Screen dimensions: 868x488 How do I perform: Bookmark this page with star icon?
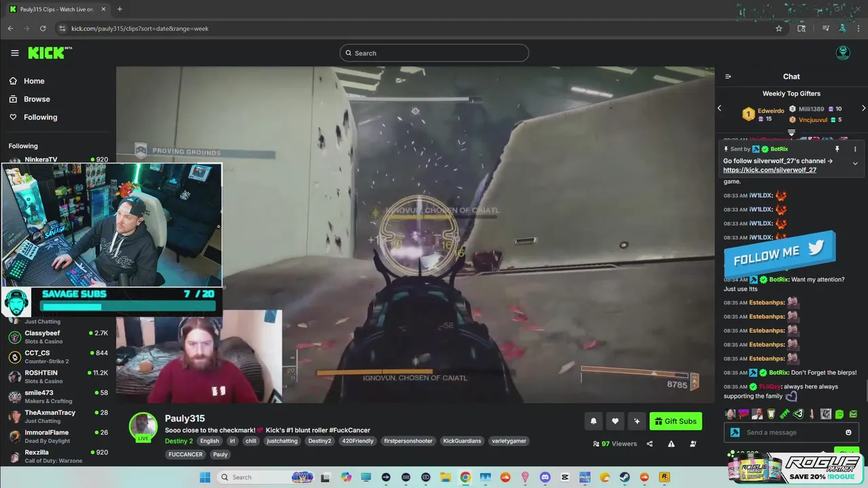pyautogui.click(x=778, y=28)
